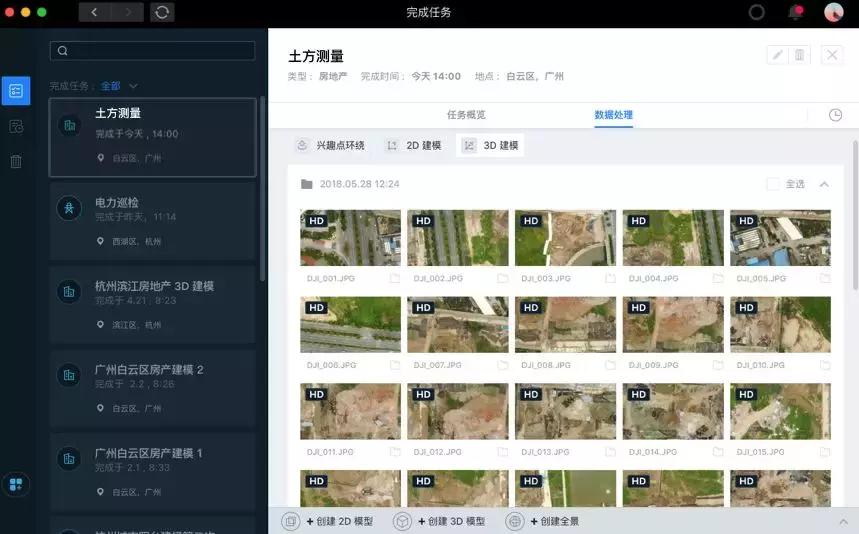Open the 电力巡检 task card
The width and height of the screenshot is (859, 534).
click(x=153, y=221)
